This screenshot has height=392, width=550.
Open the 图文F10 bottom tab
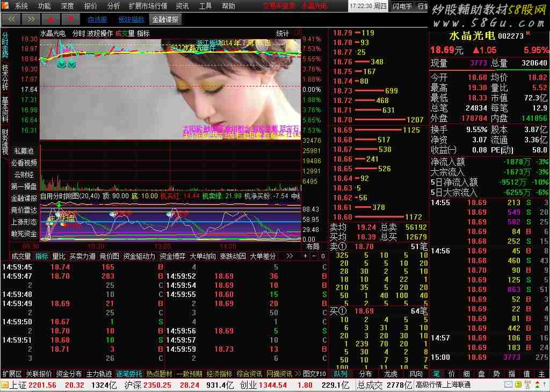point(314,374)
